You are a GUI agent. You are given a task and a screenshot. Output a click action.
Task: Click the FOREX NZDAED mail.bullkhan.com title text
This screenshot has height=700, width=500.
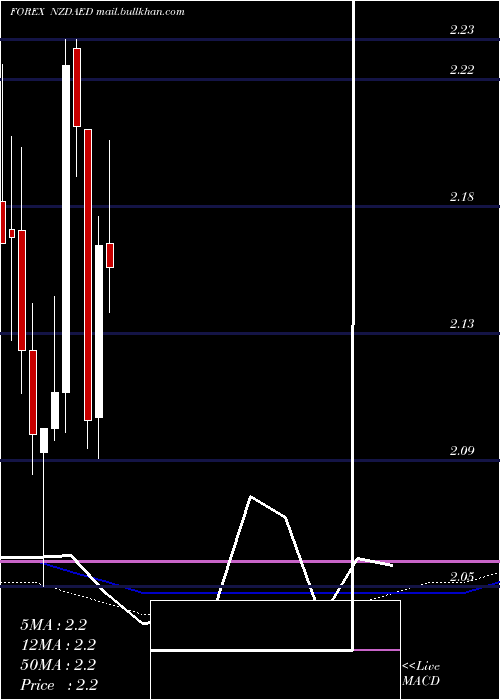[97, 12]
